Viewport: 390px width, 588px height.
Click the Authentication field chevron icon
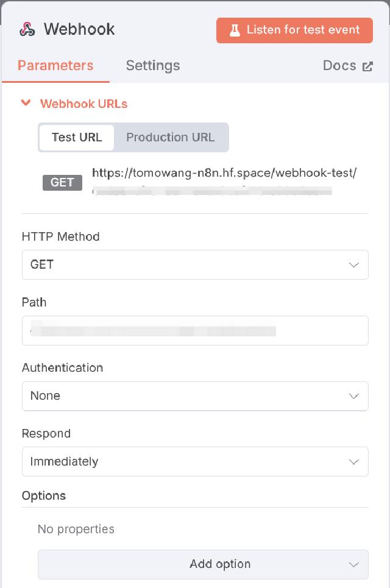click(354, 396)
